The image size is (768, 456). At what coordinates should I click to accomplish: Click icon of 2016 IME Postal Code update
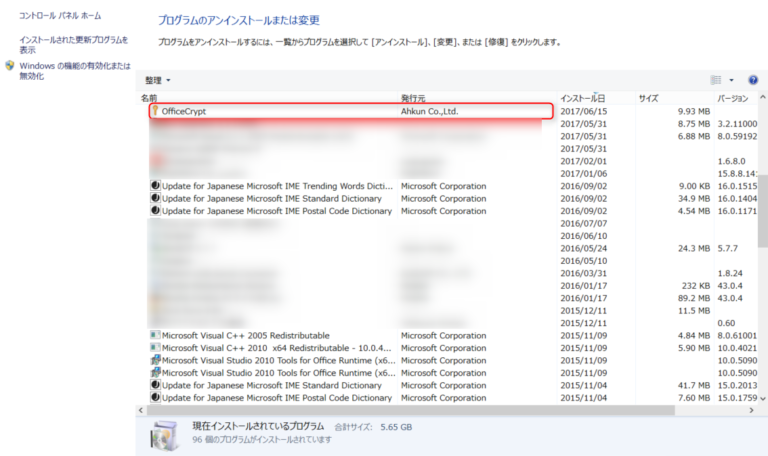tap(155, 211)
